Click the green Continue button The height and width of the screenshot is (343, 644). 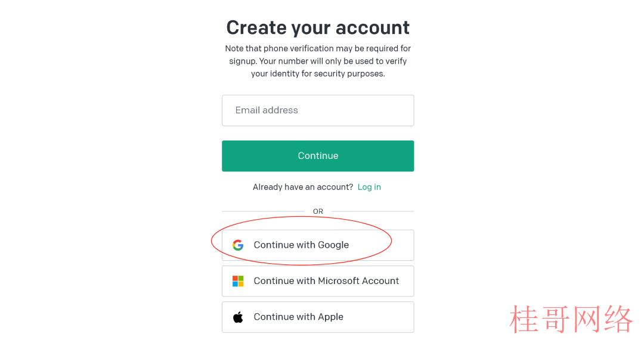click(x=318, y=156)
